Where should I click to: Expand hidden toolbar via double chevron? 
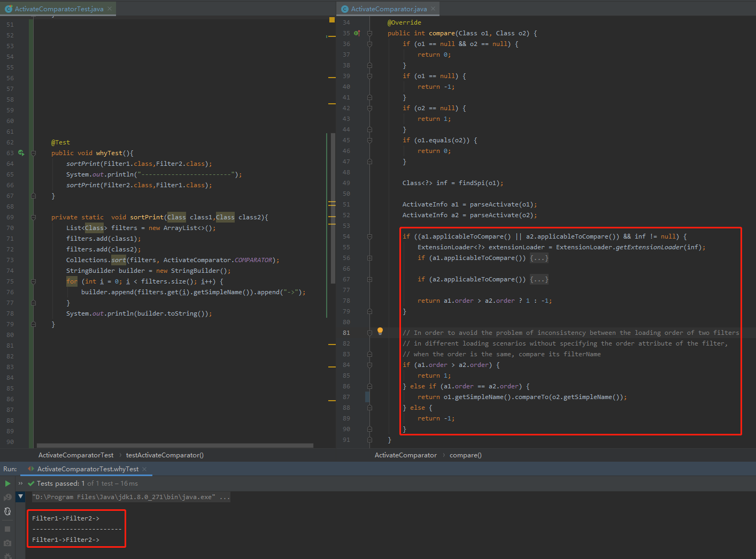20,484
